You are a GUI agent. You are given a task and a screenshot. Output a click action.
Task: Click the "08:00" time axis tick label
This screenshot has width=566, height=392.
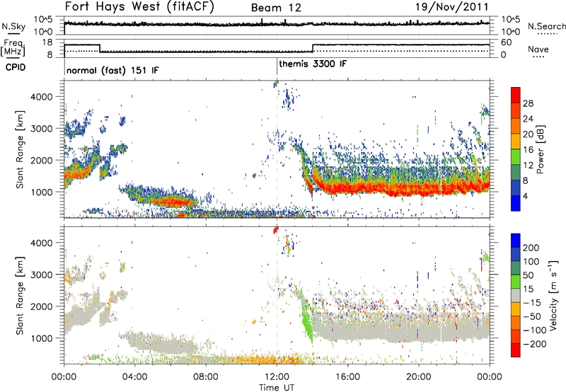206,377
